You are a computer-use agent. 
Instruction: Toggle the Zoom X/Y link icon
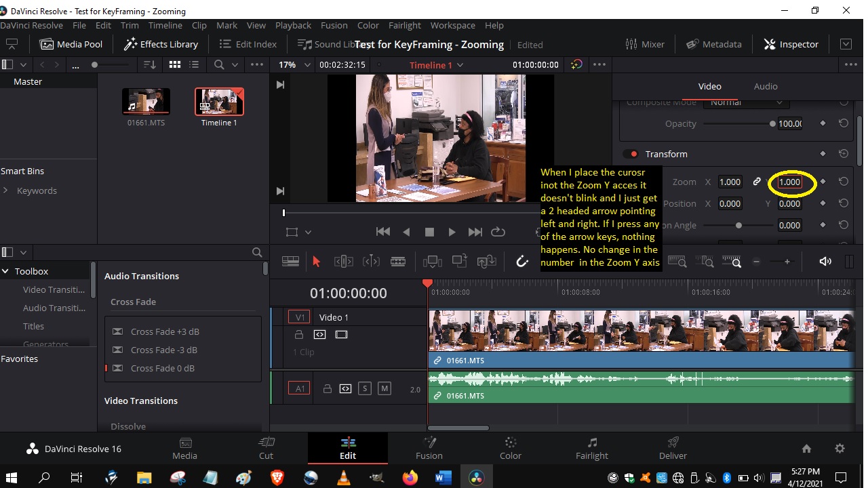(757, 182)
